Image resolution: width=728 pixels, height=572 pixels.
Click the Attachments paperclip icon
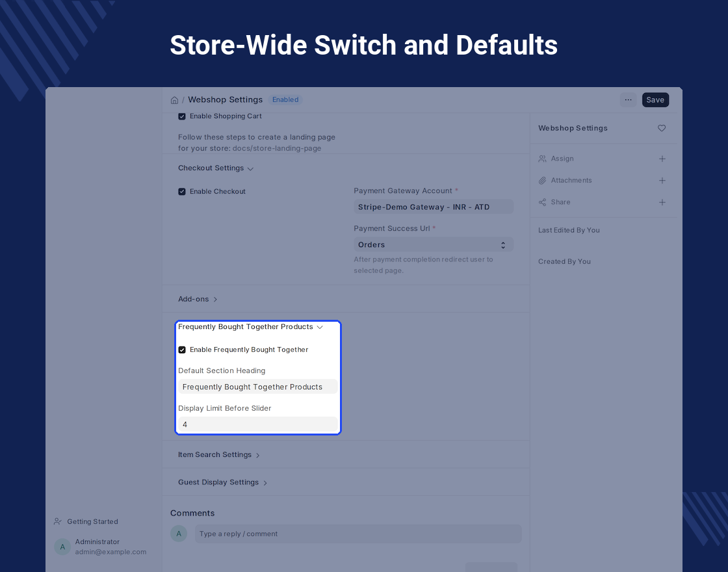pos(542,181)
